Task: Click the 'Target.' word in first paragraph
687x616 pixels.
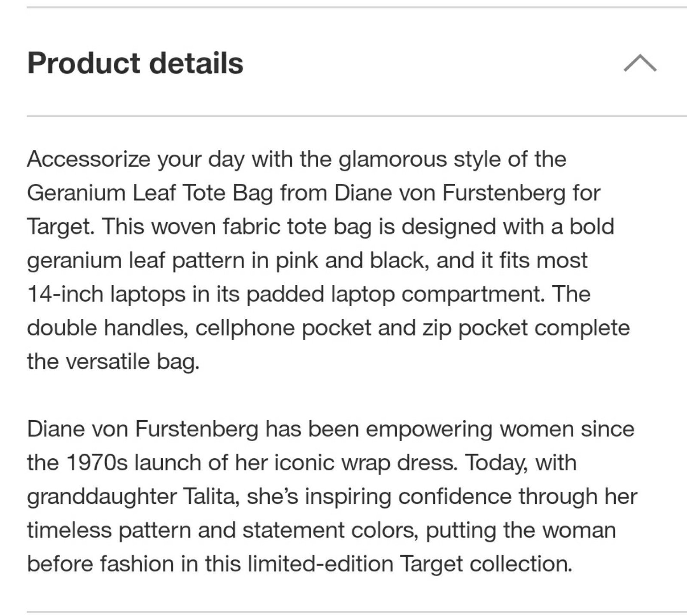Action: pos(61,227)
